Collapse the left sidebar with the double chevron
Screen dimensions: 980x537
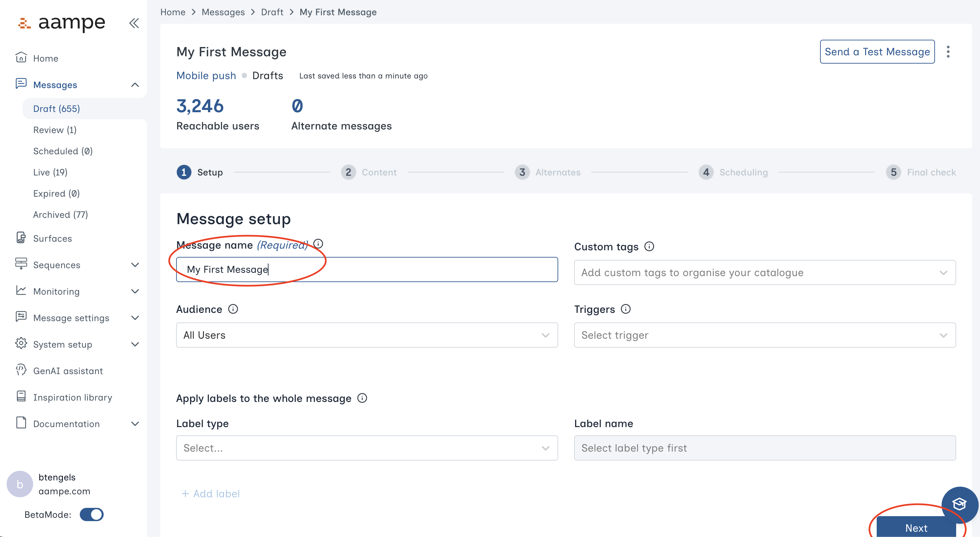coord(134,23)
